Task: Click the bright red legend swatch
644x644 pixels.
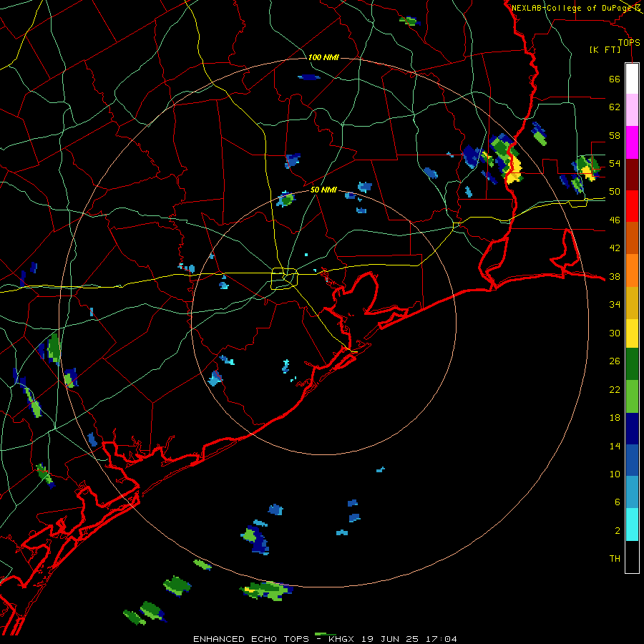Action: point(632,206)
